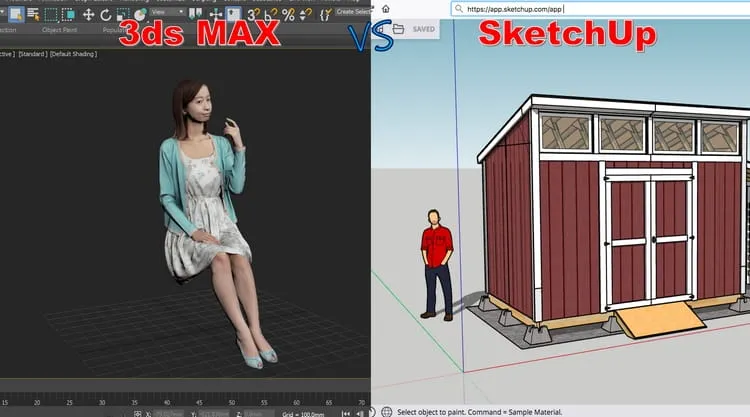Activate the Select and Scale tool
The height and width of the screenshot is (417, 750).
tap(123, 15)
